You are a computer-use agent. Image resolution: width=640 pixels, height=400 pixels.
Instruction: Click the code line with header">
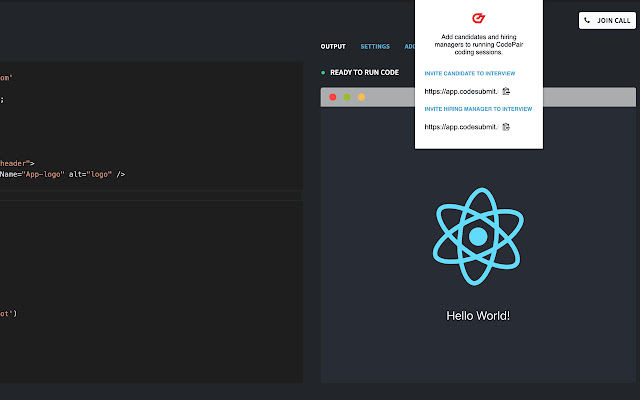[x=17, y=163]
